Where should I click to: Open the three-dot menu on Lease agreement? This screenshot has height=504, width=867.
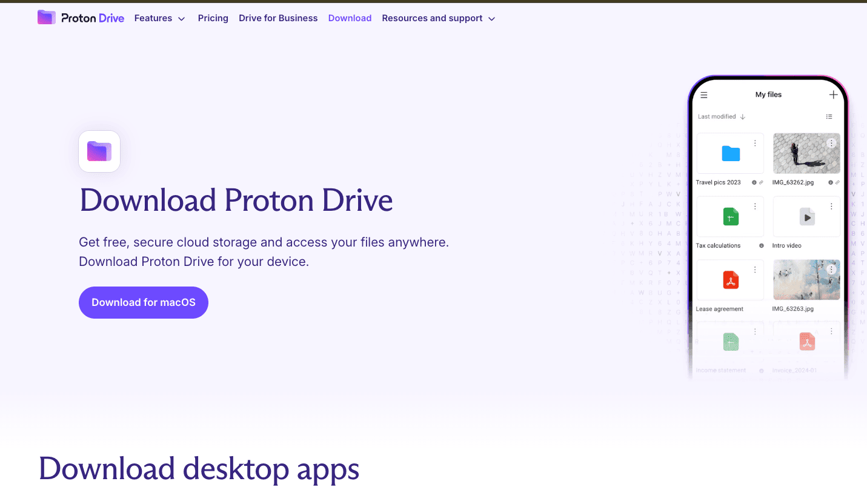755,269
